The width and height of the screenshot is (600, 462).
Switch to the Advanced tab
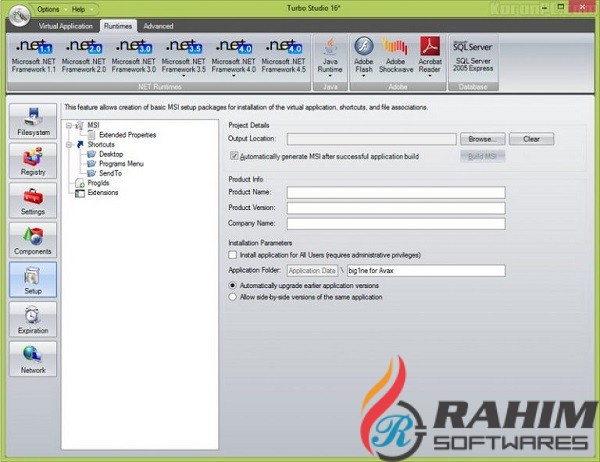click(158, 26)
